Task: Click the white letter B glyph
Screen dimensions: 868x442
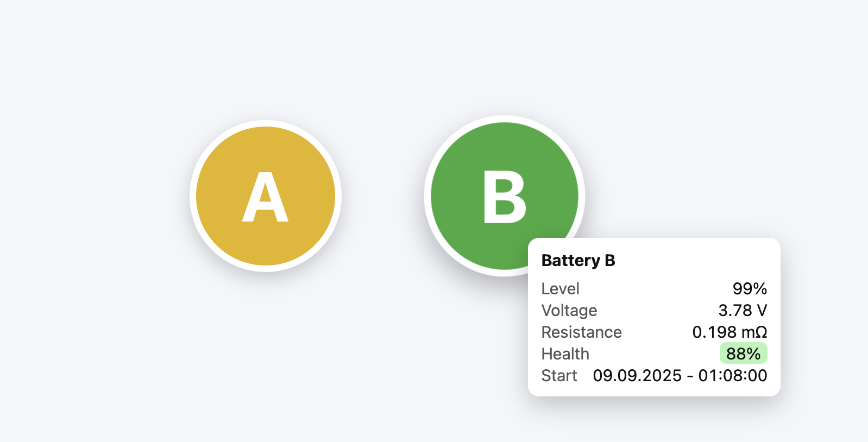Action: pos(504,197)
